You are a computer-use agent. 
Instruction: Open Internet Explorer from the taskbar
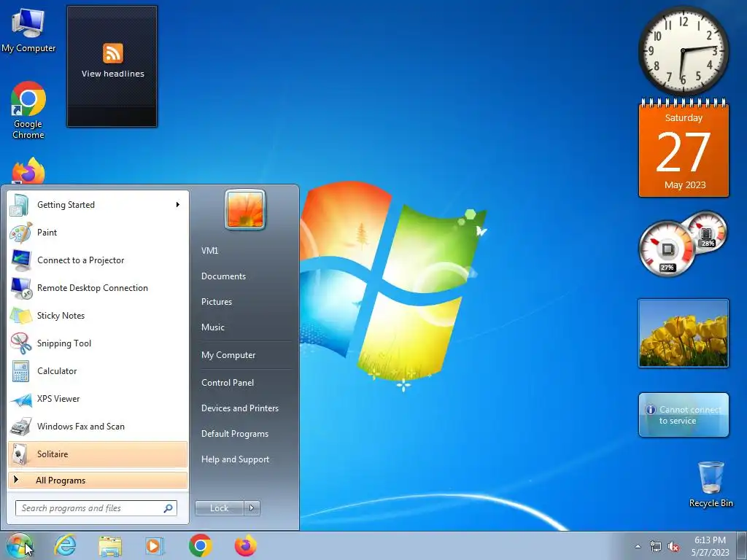coord(65,545)
